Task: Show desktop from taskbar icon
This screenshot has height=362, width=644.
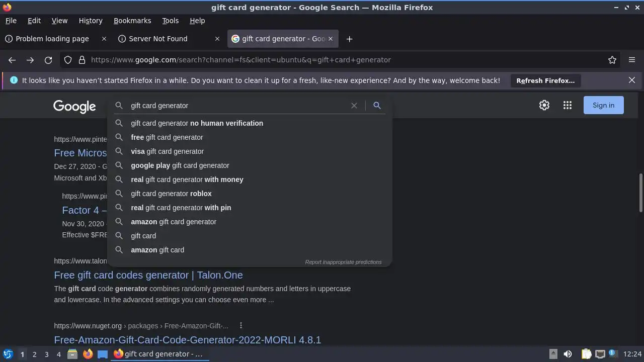Action: pos(103,354)
